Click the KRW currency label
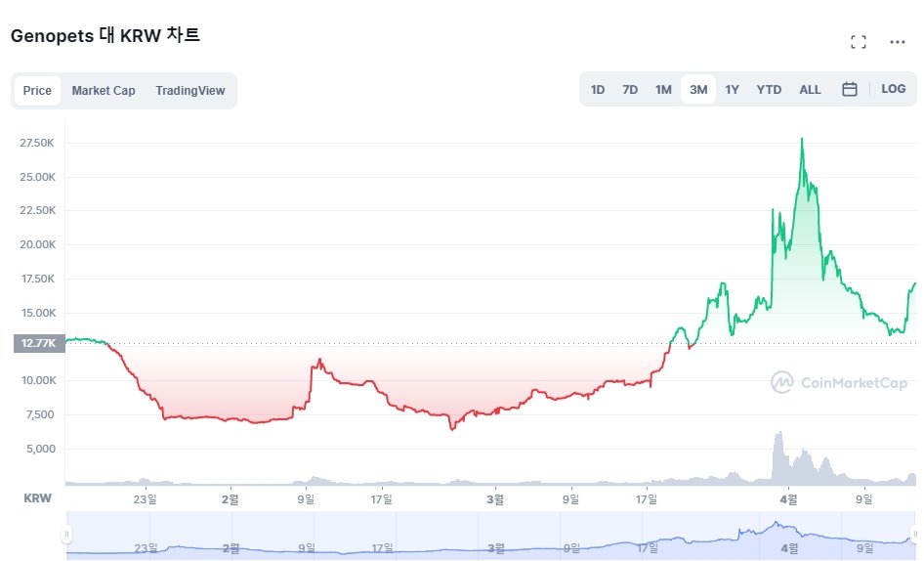The height and width of the screenshot is (561, 924). coord(37,498)
